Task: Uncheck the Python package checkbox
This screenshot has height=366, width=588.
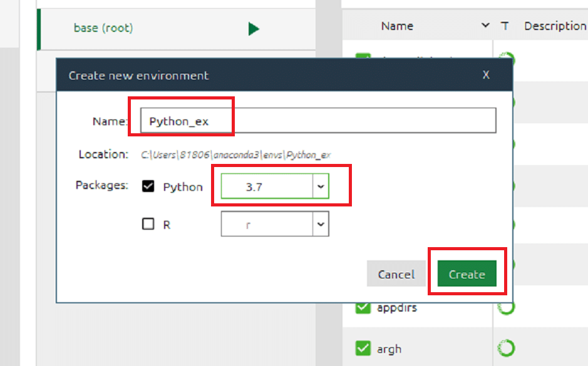Action: [x=148, y=186]
